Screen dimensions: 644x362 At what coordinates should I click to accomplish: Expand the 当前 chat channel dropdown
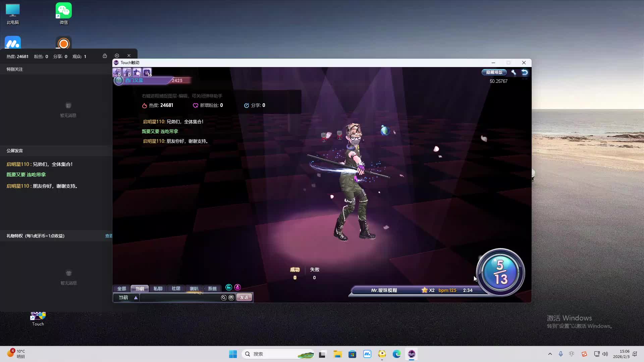click(x=136, y=298)
